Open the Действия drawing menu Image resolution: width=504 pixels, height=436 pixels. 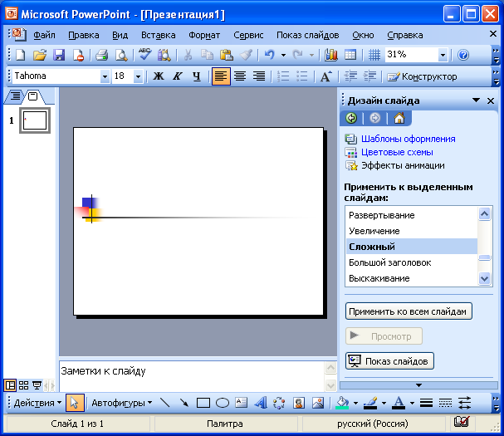[37, 403]
